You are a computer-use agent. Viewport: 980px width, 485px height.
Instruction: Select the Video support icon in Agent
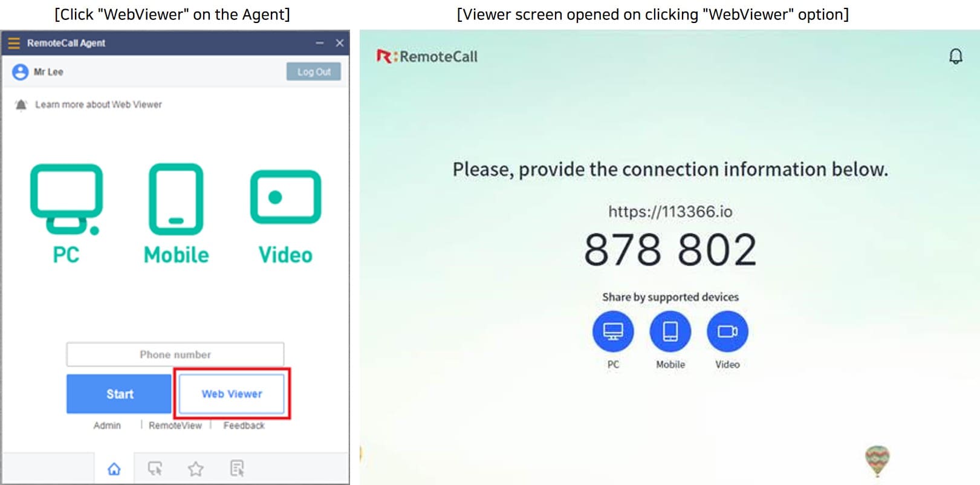pos(285,217)
